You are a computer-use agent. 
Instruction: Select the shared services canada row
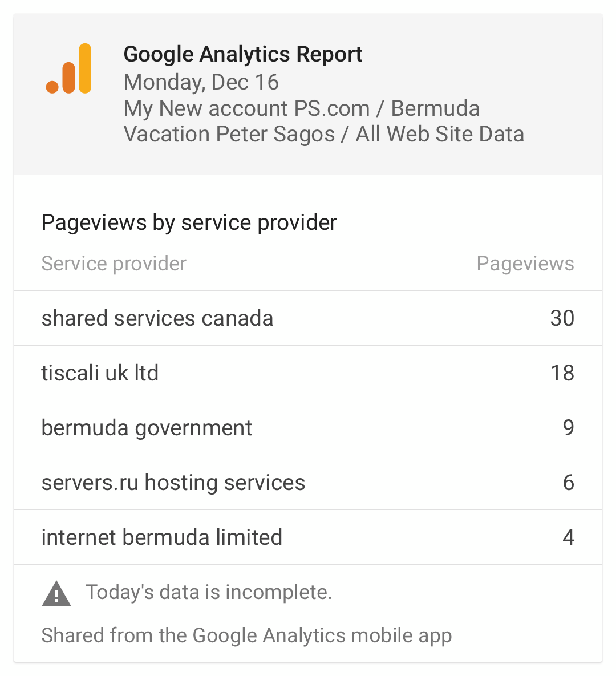(308, 318)
